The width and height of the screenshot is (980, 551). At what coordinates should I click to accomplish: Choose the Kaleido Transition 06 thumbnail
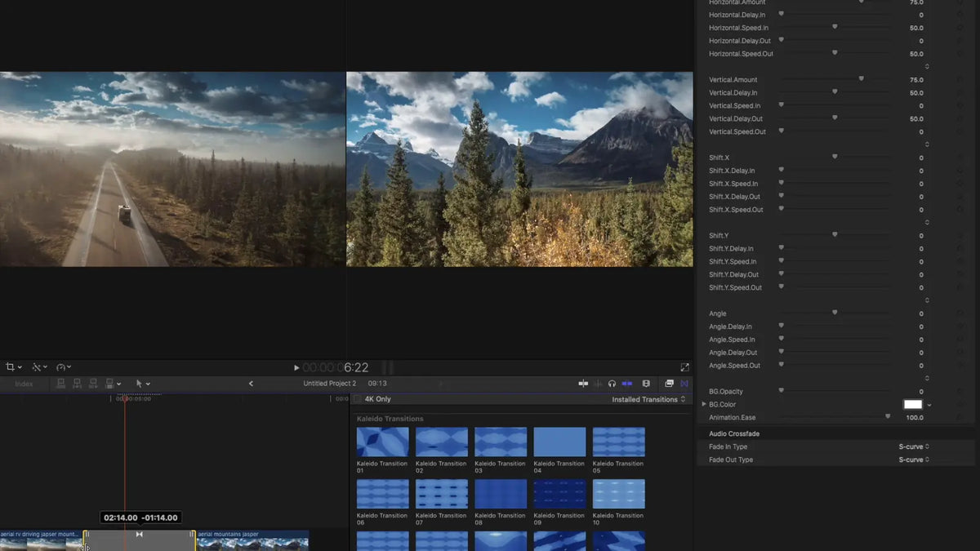point(382,494)
